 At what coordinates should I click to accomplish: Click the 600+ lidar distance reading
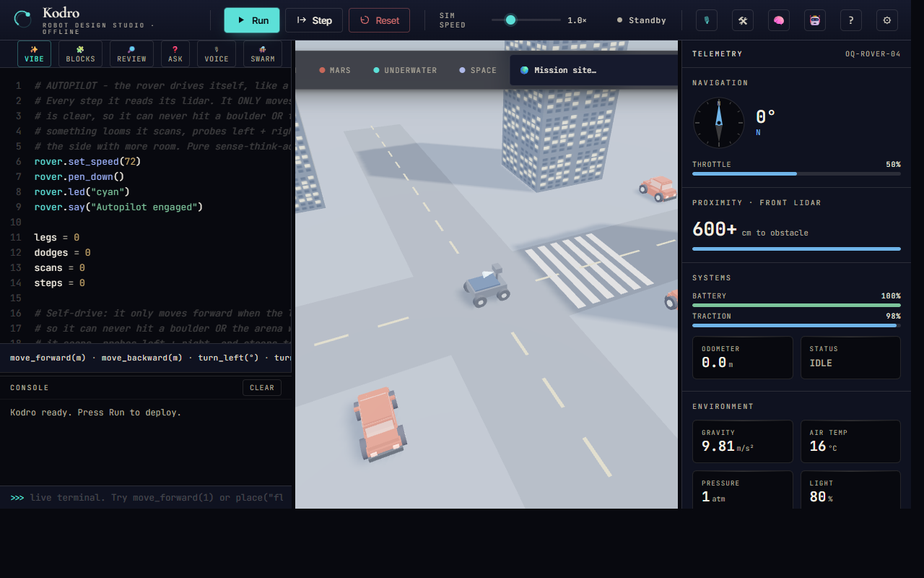coord(714,229)
